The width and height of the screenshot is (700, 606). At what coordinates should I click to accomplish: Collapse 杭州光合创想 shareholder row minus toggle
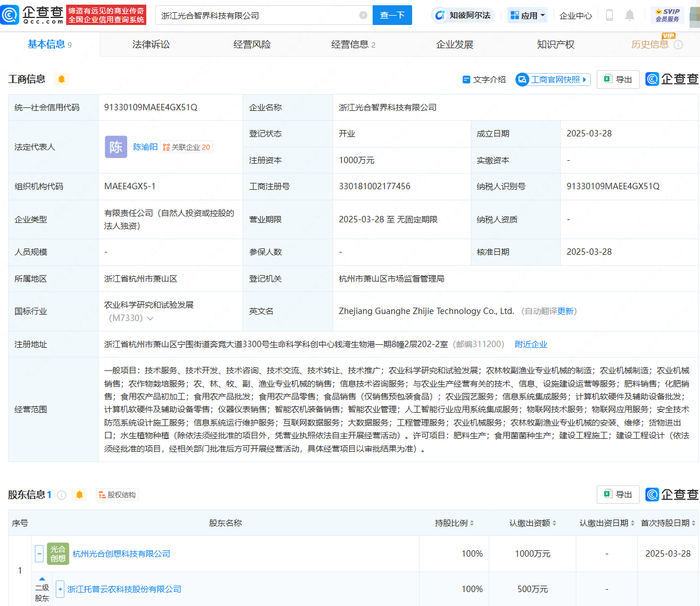tap(39, 554)
